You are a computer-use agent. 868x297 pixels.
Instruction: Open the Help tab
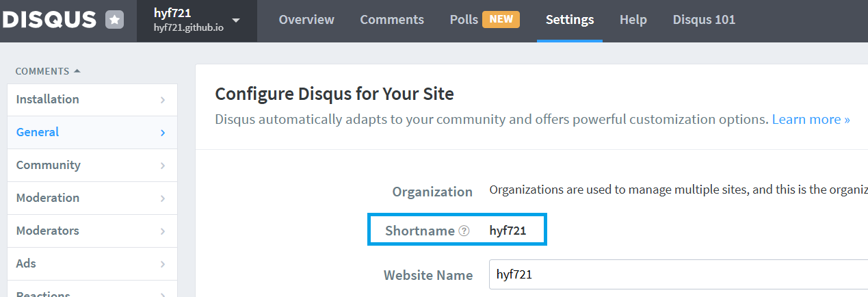pos(633,20)
